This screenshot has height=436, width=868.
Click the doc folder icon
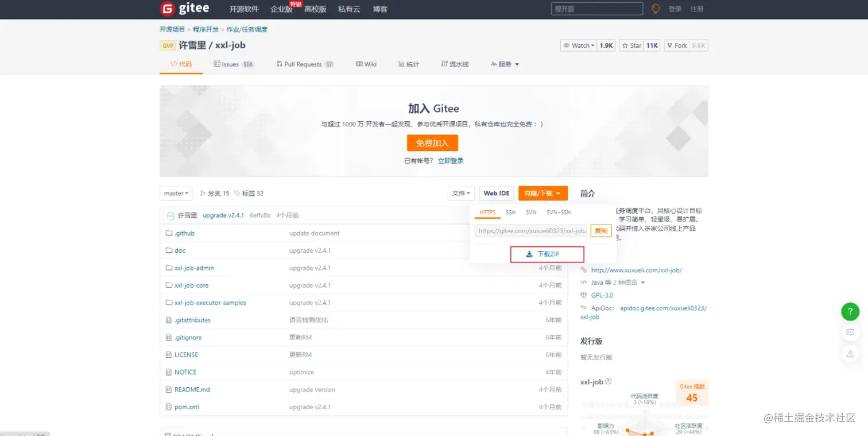pyautogui.click(x=169, y=250)
